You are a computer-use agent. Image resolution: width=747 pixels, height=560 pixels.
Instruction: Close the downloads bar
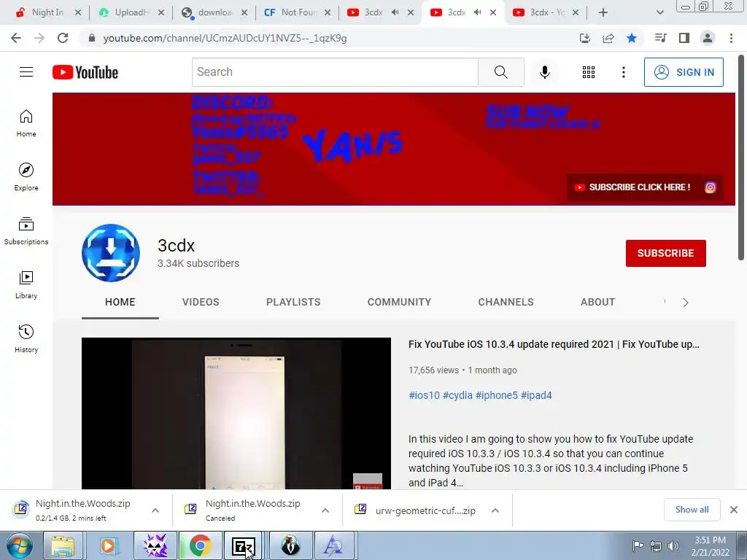click(x=734, y=510)
